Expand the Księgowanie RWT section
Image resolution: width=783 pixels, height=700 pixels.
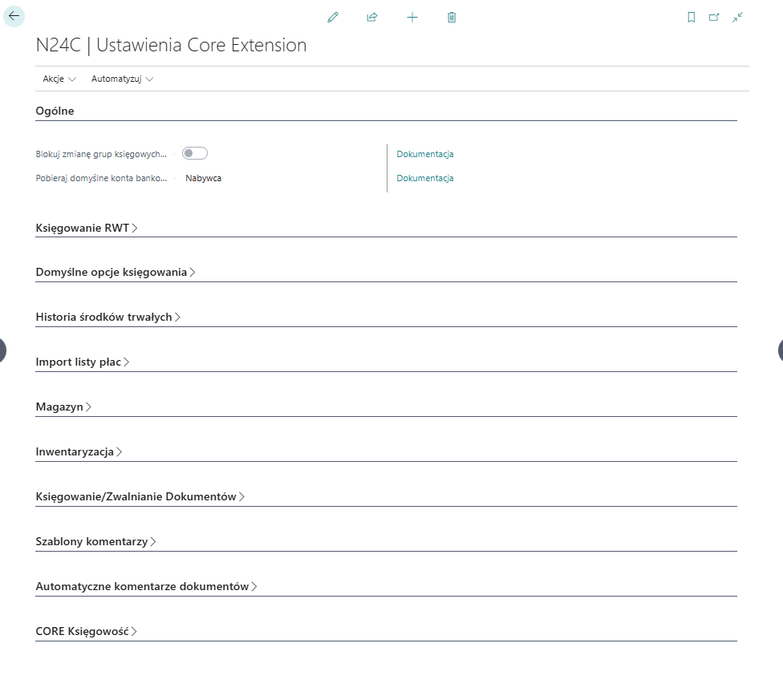tap(87, 228)
